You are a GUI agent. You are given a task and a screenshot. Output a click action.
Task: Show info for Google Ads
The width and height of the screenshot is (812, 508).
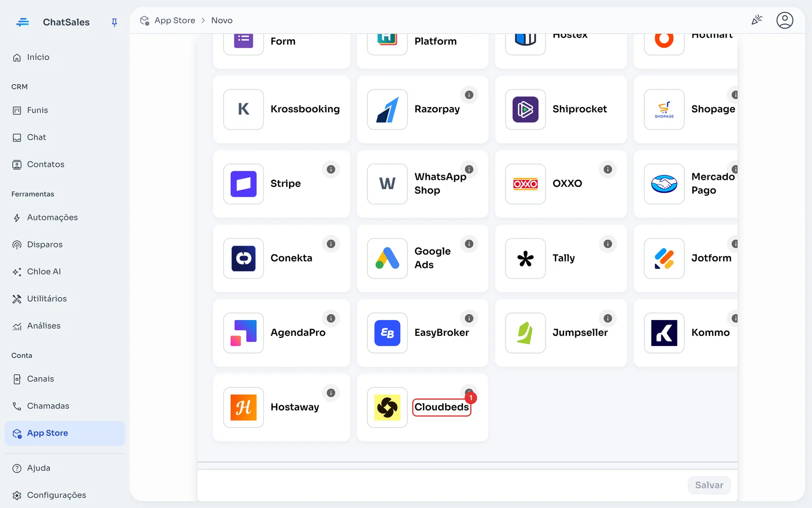click(x=469, y=244)
